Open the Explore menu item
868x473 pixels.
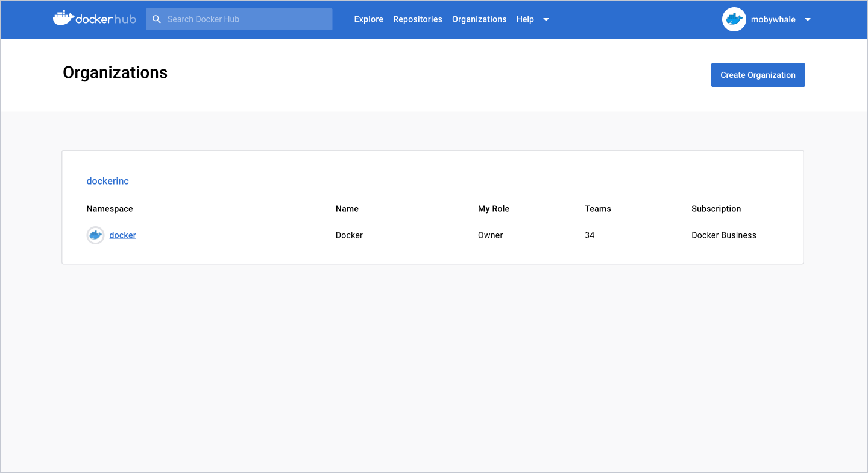(x=368, y=19)
